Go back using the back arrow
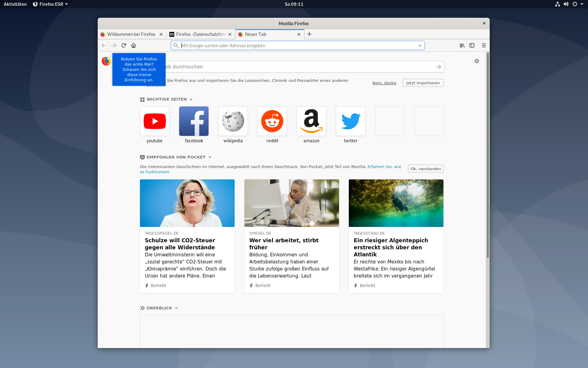The width and height of the screenshot is (588, 368). click(104, 45)
